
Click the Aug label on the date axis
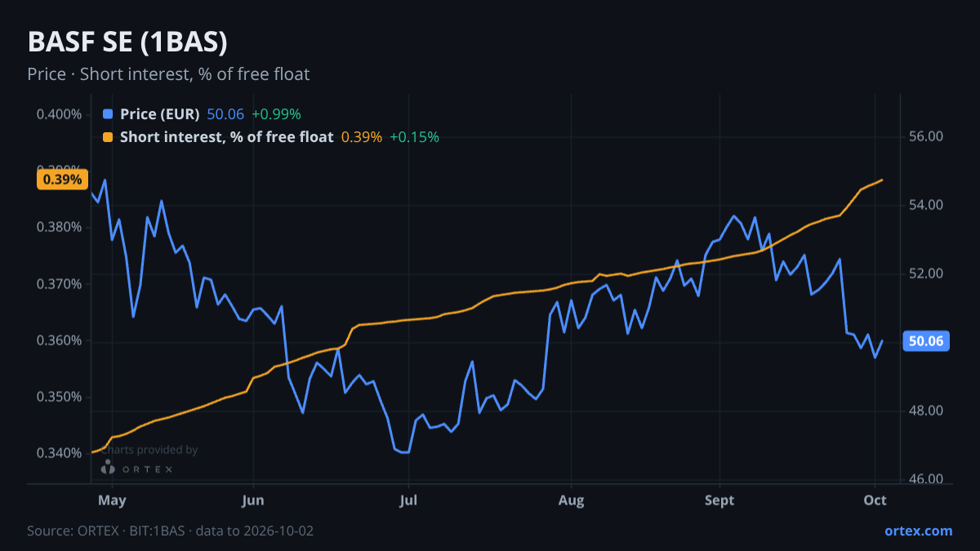click(x=572, y=500)
